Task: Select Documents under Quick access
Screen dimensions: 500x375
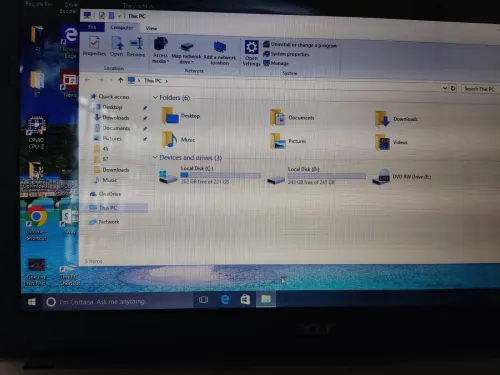Action: pyautogui.click(x=112, y=128)
